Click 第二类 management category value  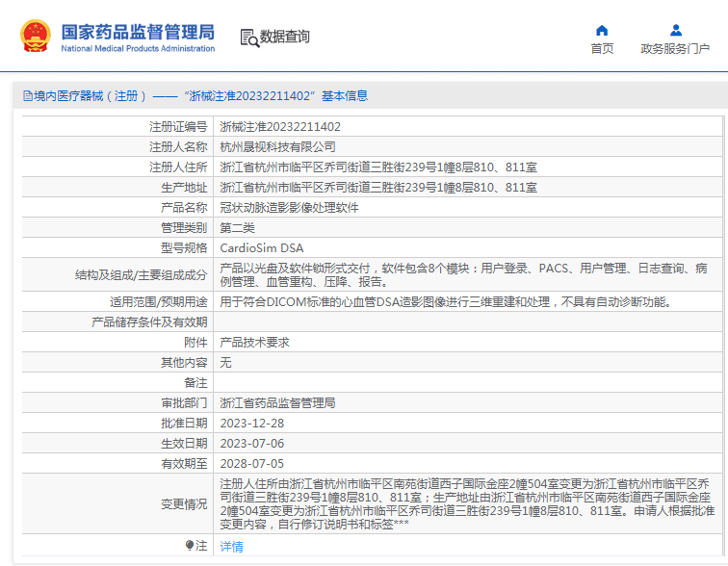pos(237,228)
